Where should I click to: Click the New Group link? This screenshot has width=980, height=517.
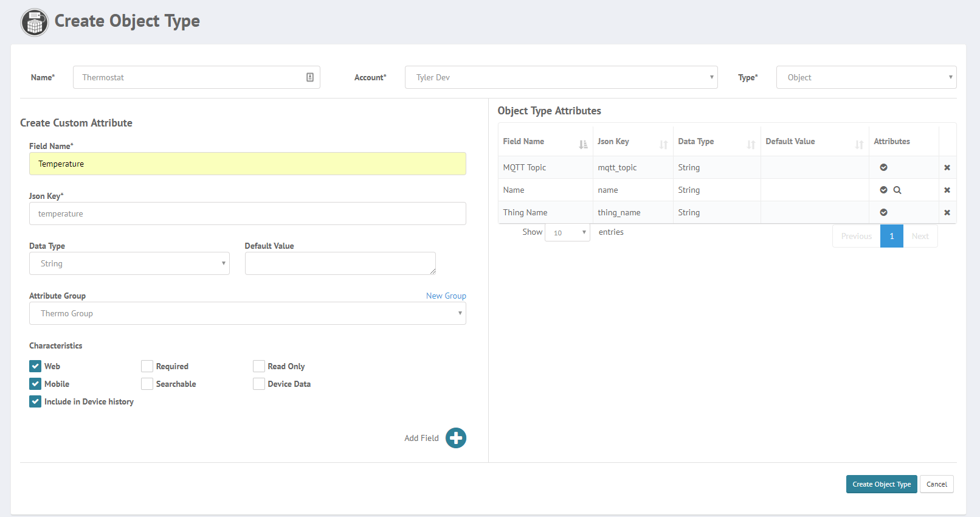click(446, 296)
